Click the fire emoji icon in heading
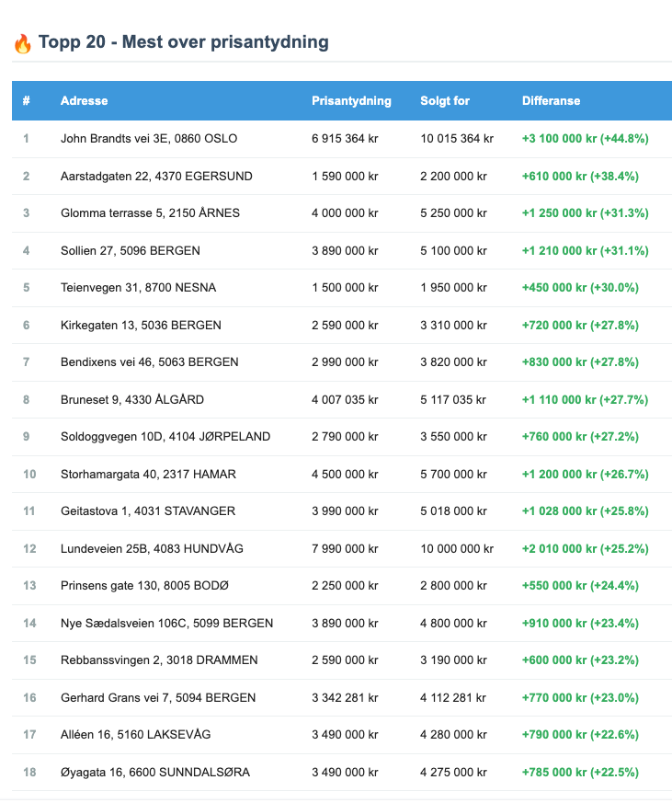The image size is (672, 803). 22,43
